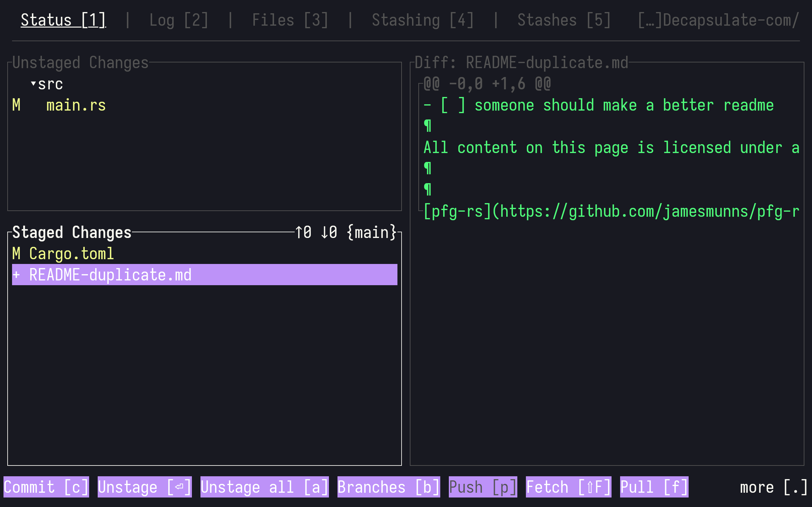Select Cargo.toml in Staged Changes

click(71, 253)
